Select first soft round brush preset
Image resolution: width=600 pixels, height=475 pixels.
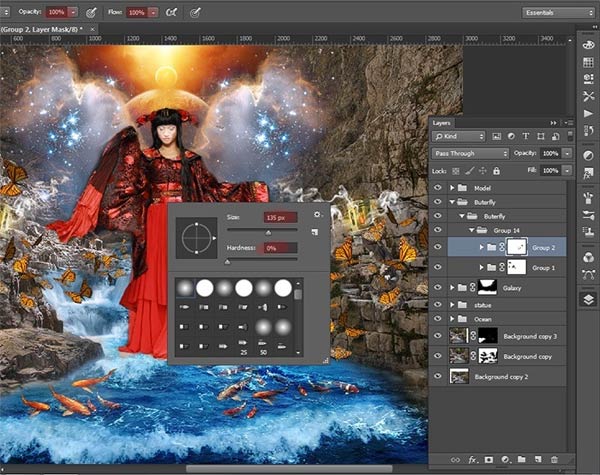coord(185,287)
